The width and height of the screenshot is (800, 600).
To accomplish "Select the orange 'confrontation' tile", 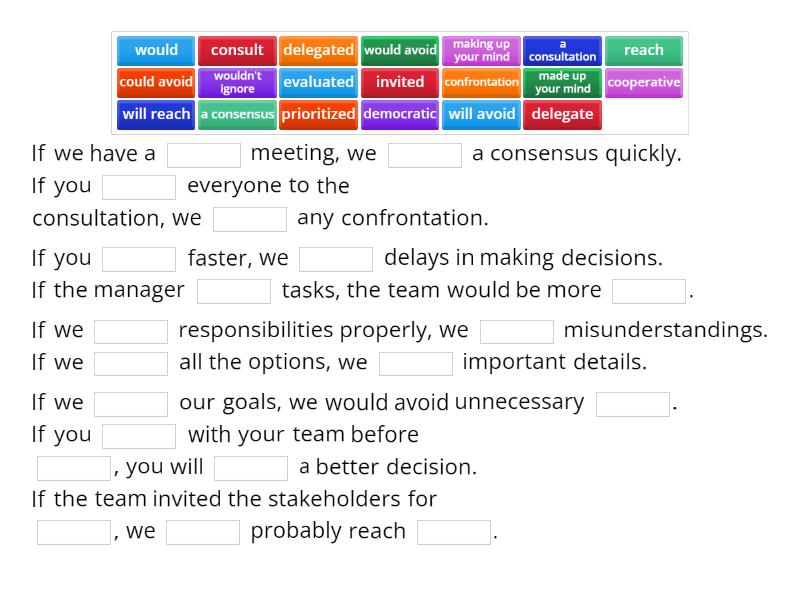I will (x=481, y=82).
